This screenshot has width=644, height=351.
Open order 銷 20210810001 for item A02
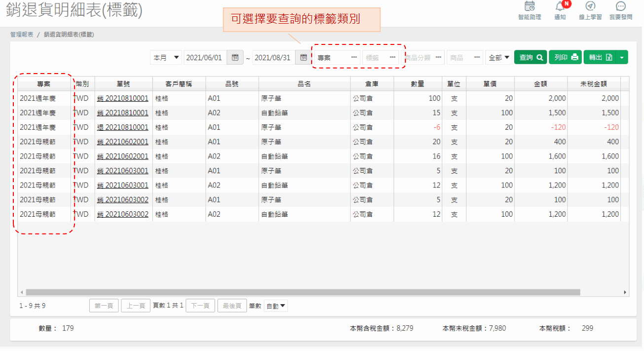click(x=123, y=113)
